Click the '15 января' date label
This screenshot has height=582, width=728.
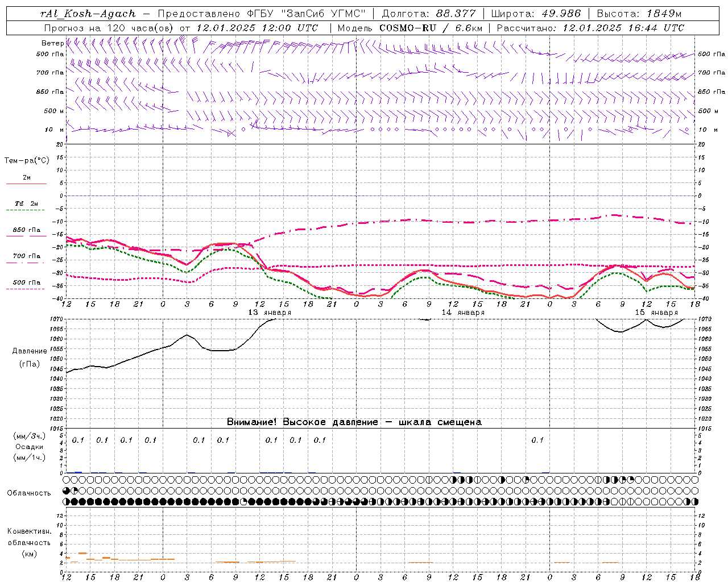656,313
